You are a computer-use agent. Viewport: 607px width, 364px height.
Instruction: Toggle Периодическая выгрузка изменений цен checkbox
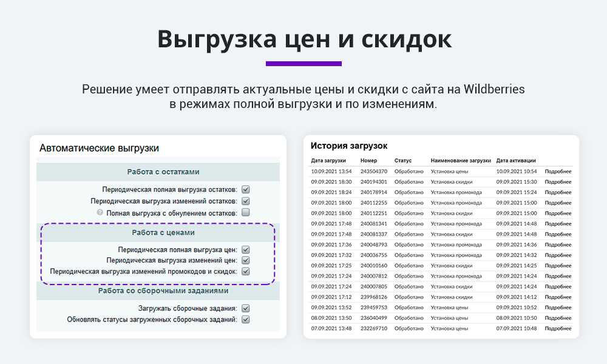click(x=246, y=260)
